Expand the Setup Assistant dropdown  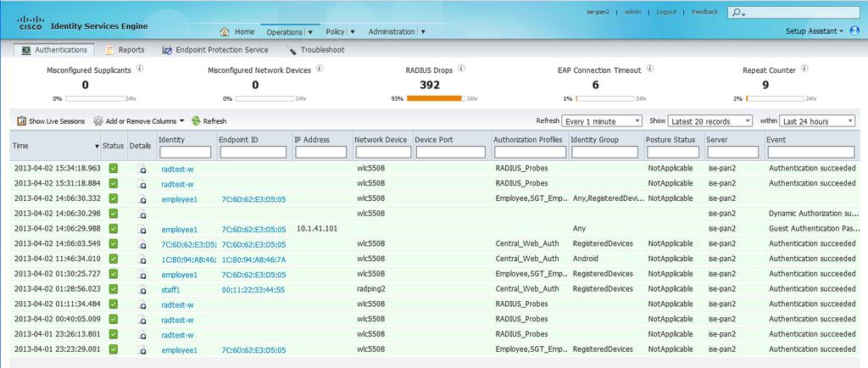coord(814,31)
